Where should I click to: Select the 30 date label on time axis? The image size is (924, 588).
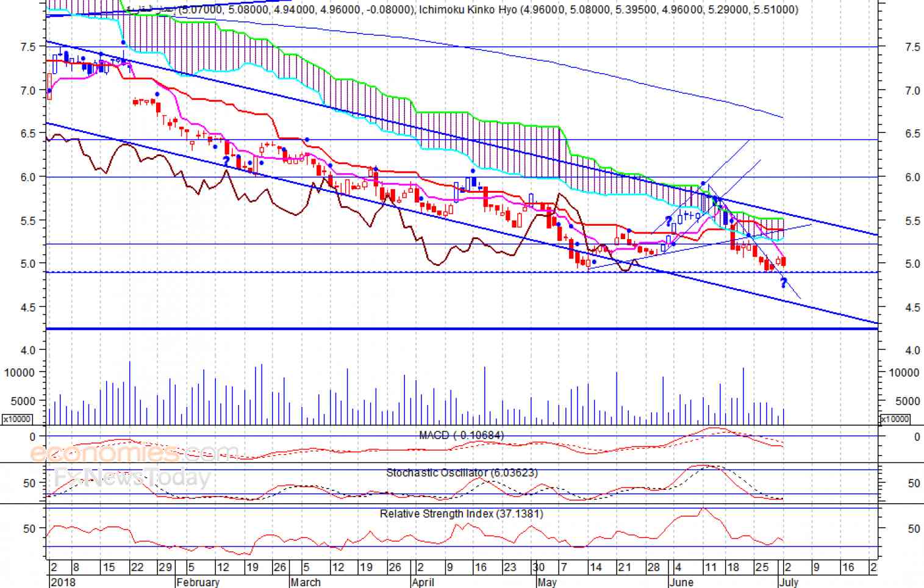click(x=537, y=567)
